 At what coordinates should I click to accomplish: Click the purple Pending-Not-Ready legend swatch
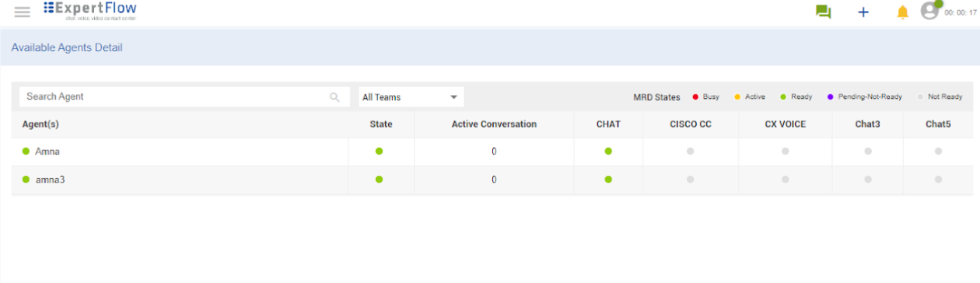coord(831,97)
